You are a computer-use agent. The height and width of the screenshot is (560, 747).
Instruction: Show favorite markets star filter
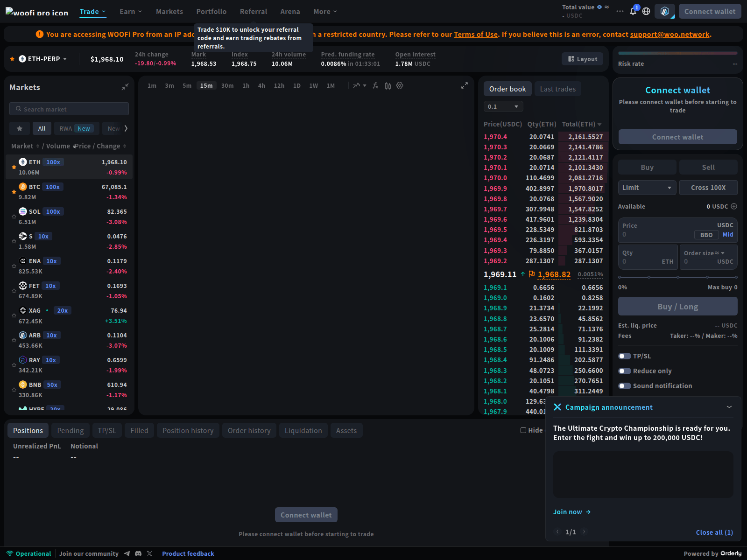click(x=20, y=128)
